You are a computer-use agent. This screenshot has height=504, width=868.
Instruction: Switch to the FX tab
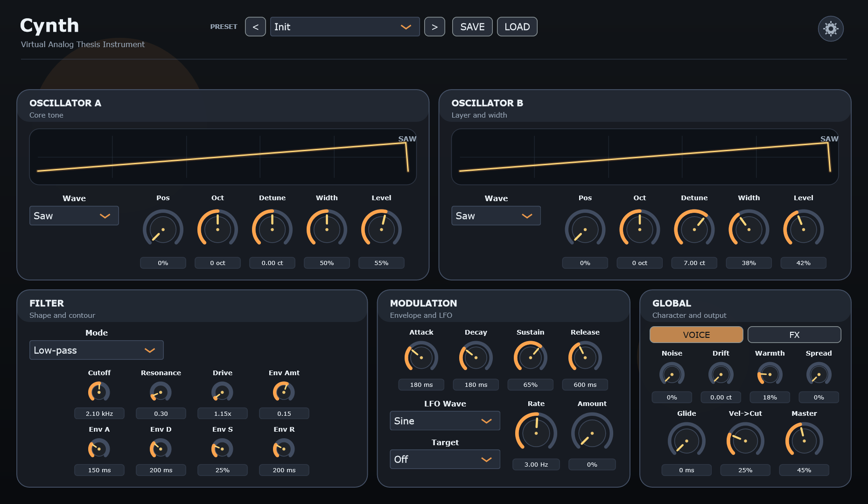click(x=794, y=335)
